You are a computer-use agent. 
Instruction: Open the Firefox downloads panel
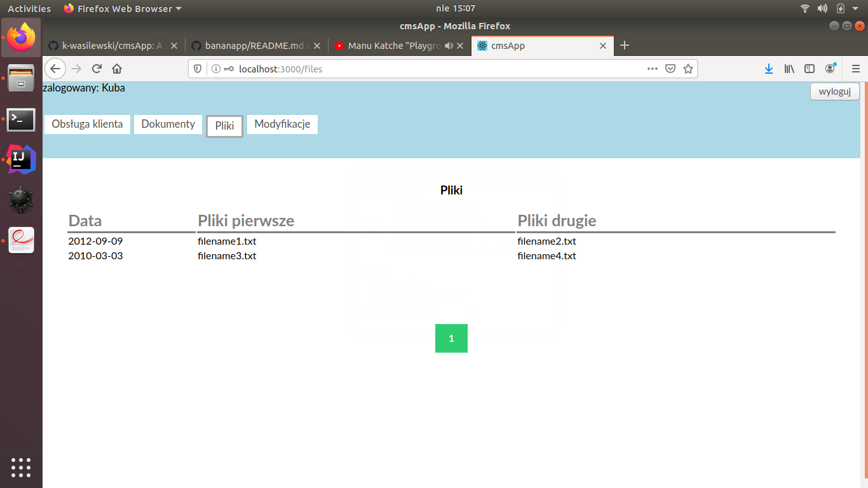click(769, 69)
